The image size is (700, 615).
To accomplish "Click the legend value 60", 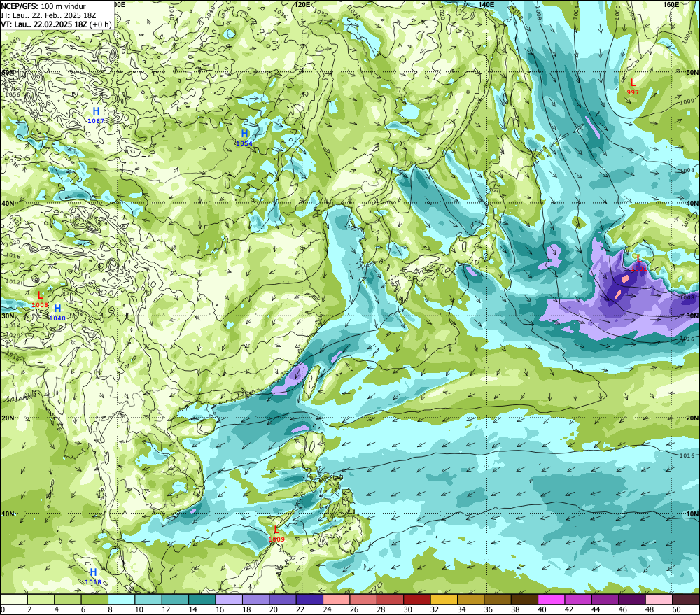I will point(676,609).
